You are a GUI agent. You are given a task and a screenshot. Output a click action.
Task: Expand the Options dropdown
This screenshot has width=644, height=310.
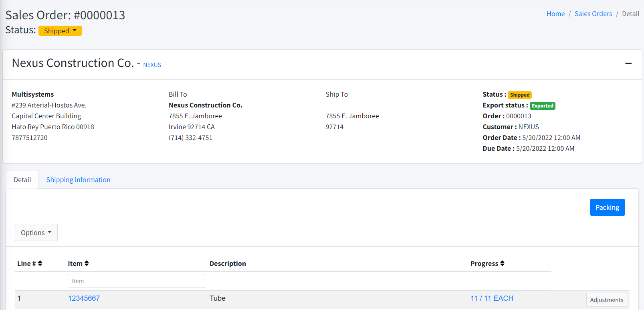coord(36,233)
